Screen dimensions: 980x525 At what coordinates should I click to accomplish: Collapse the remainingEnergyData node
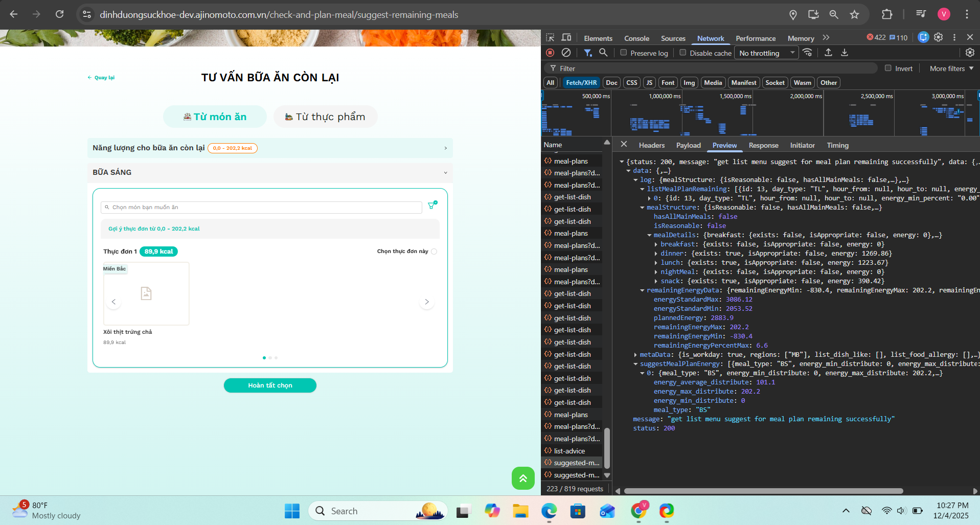(x=643, y=290)
